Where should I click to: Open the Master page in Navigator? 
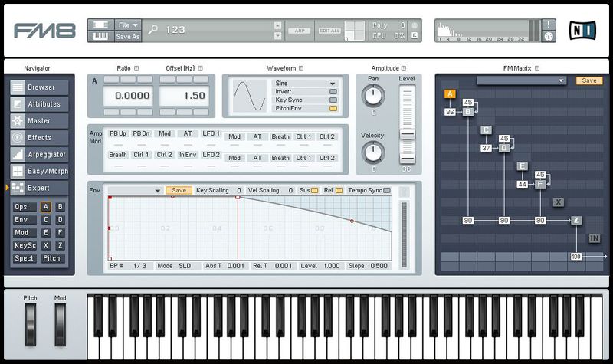40,121
